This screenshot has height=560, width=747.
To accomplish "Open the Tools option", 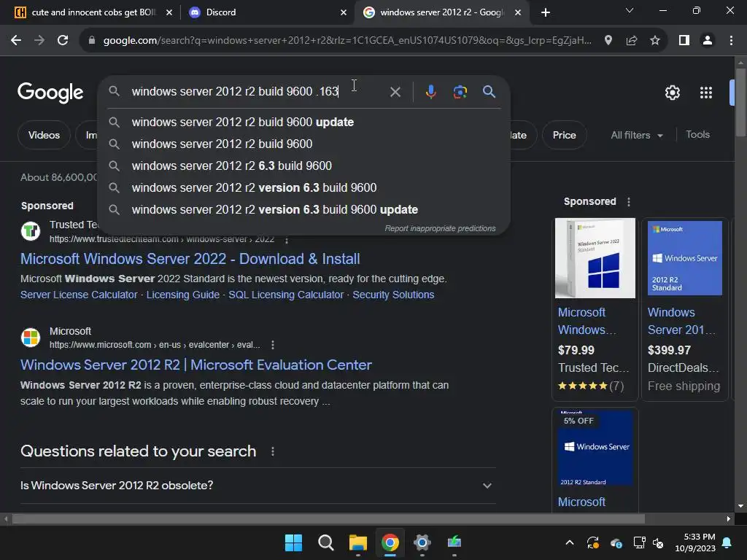I will [697, 135].
